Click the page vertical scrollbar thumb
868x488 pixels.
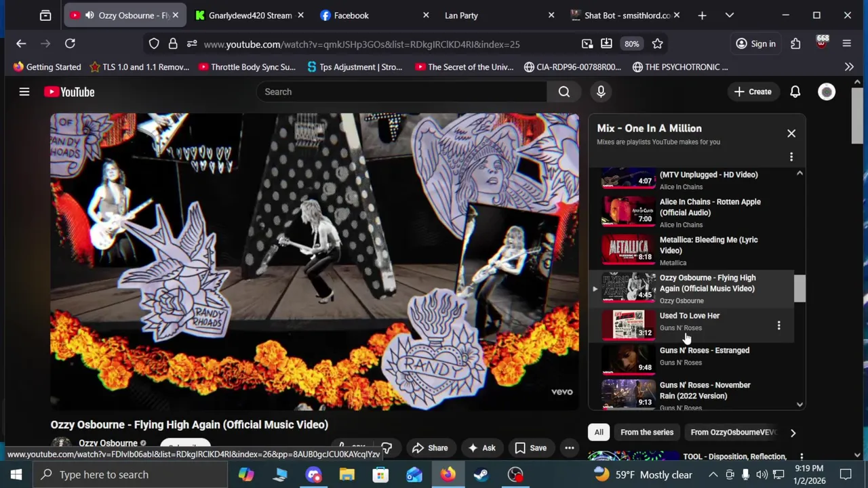pyautogui.click(x=858, y=115)
